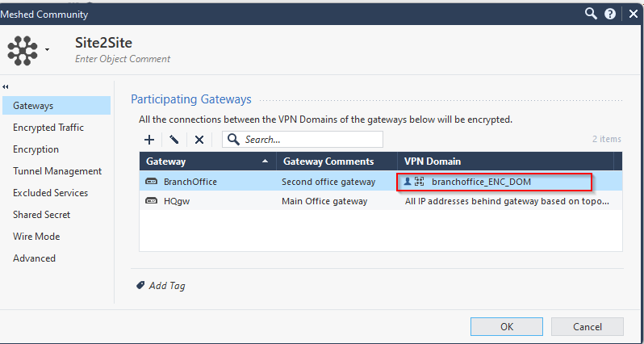
Task: Open the search magnifier in title bar
Action: (x=591, y=14)
